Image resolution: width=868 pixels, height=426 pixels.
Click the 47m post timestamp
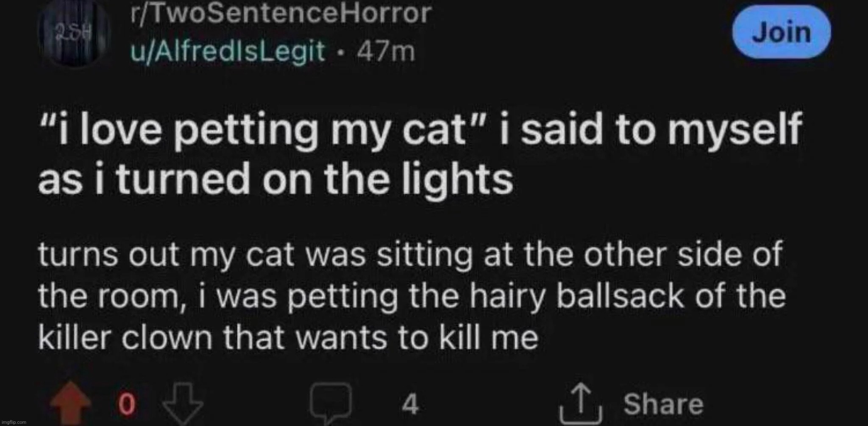tap(386, 52)
